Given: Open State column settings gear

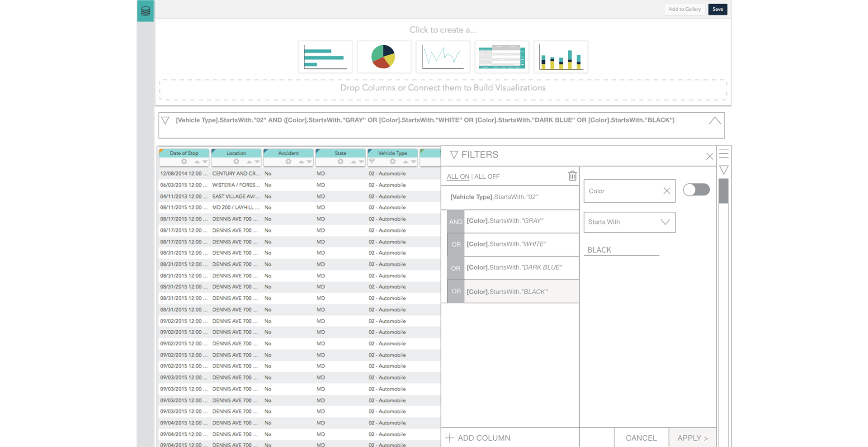Looking at the screenshot, I should pos(340,162).
